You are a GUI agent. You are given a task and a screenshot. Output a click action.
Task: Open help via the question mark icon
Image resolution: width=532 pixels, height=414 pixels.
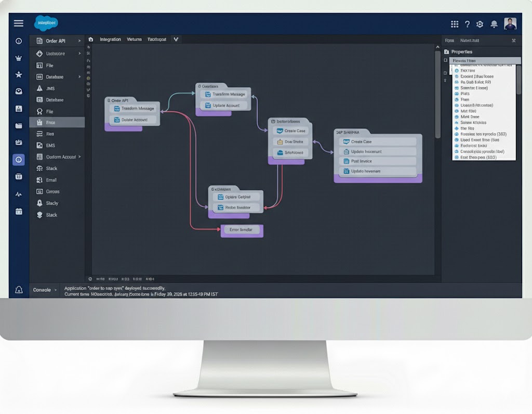point(467,24)
